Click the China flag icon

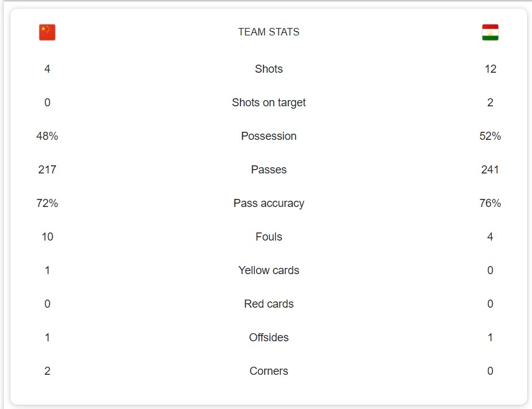pos(47,32)
